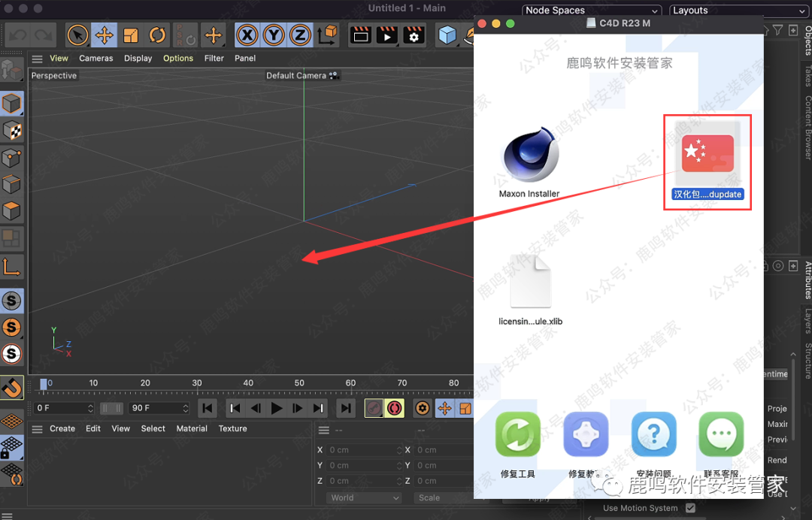The width and height of the screenshot is (812, 520).
Task: Toggle the X axis lock
Action: pos(247,35)
